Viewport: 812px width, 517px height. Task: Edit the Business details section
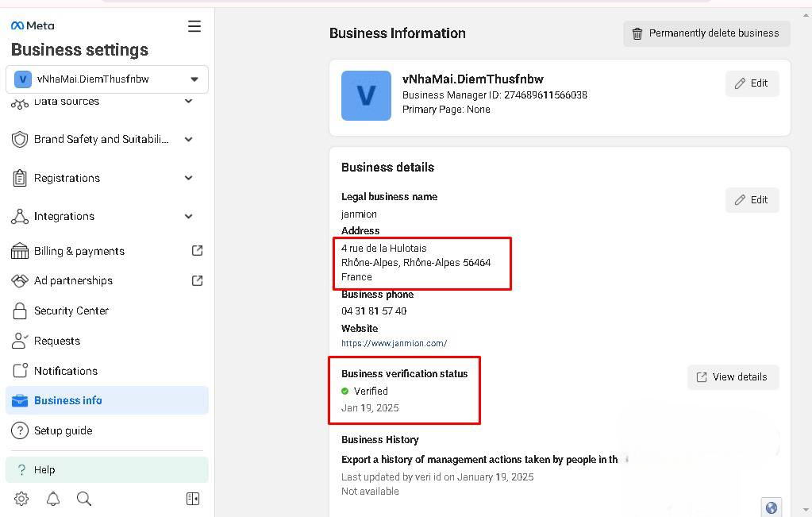pos(752,200)
